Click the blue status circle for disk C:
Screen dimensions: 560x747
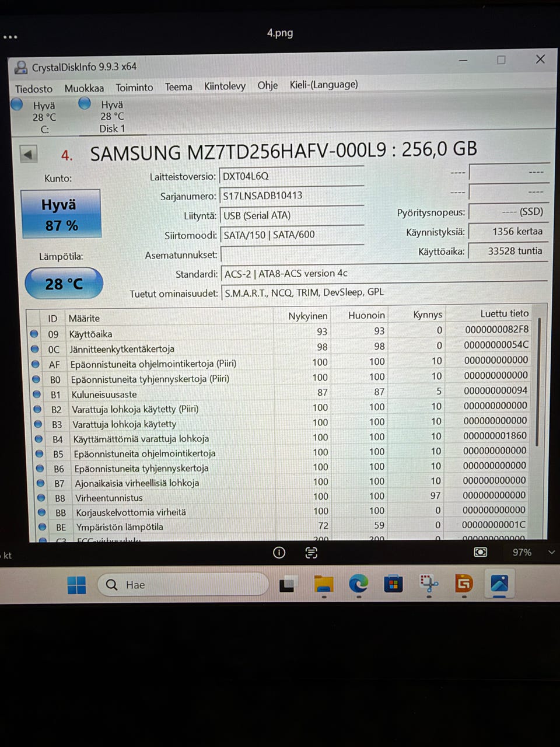17,104
